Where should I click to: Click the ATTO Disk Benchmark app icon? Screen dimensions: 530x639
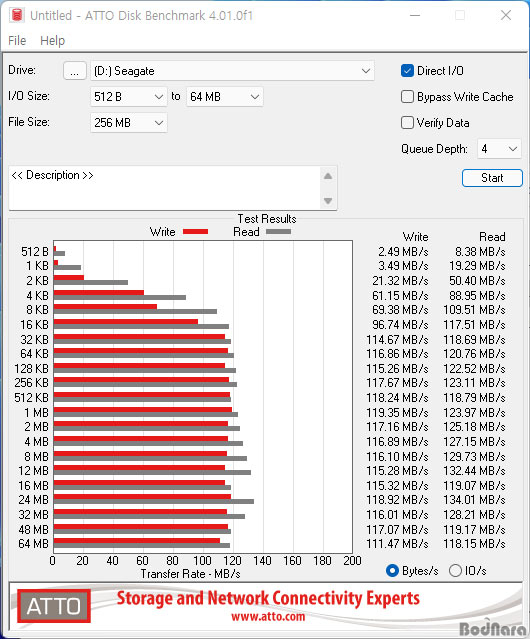coord(17,15)
